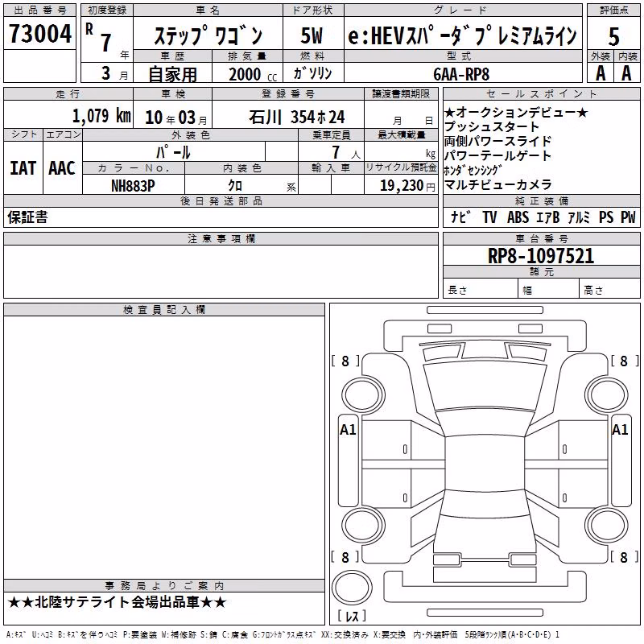The width and height of the screenshot is (644, 644).
Task: Click equipment item TV
Action: click(489, 217)
